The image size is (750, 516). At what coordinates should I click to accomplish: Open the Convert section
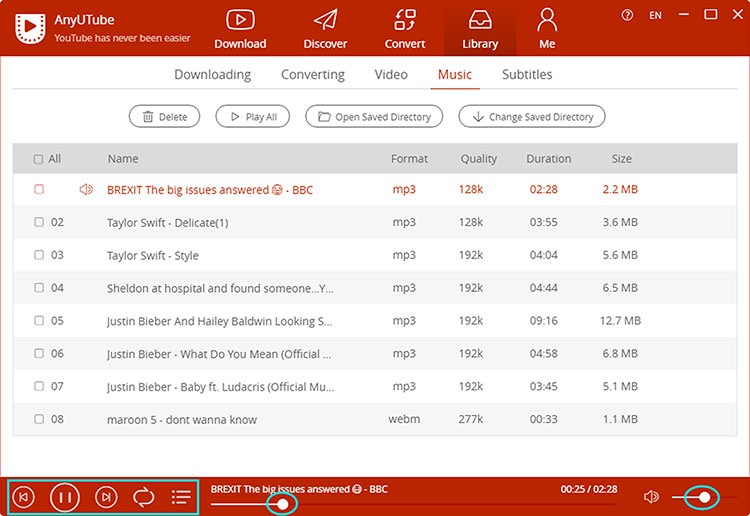coord(405,29)
